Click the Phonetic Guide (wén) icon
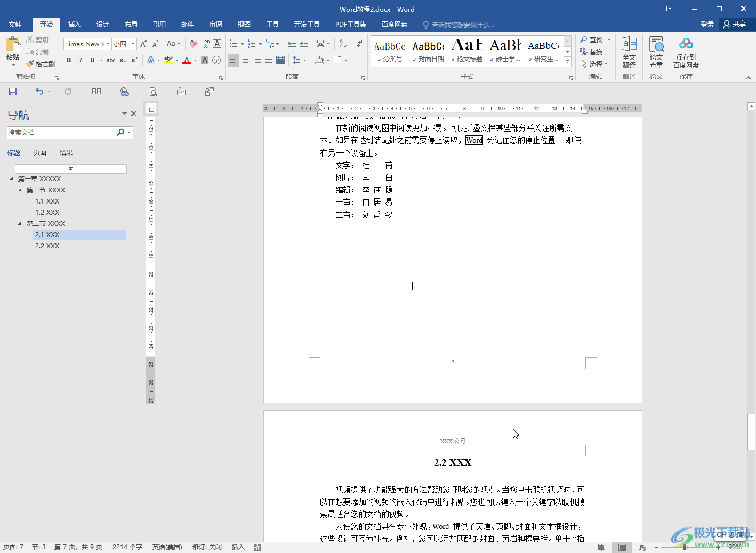 pyautogui.click(x=205, y=44)
